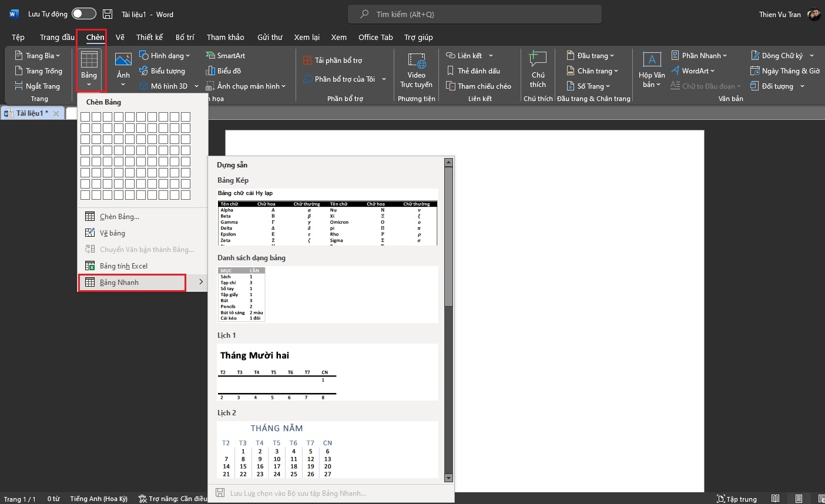Image resolution: width=825 pixels, height=504 pixels.
Task: Open the Tham khảo ribbon tab
Action: (x=225, y=37)
